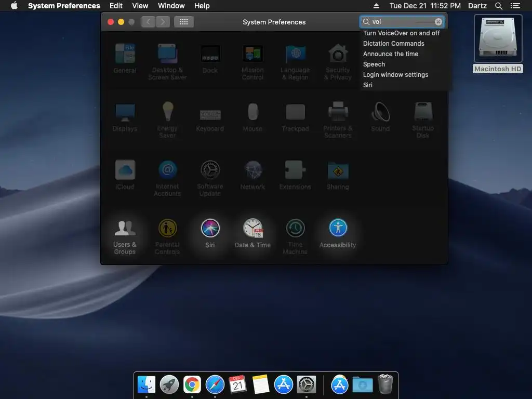Open the Trackpad preferences pane
The height and width of the screenshot is (399, 532).
295,117
